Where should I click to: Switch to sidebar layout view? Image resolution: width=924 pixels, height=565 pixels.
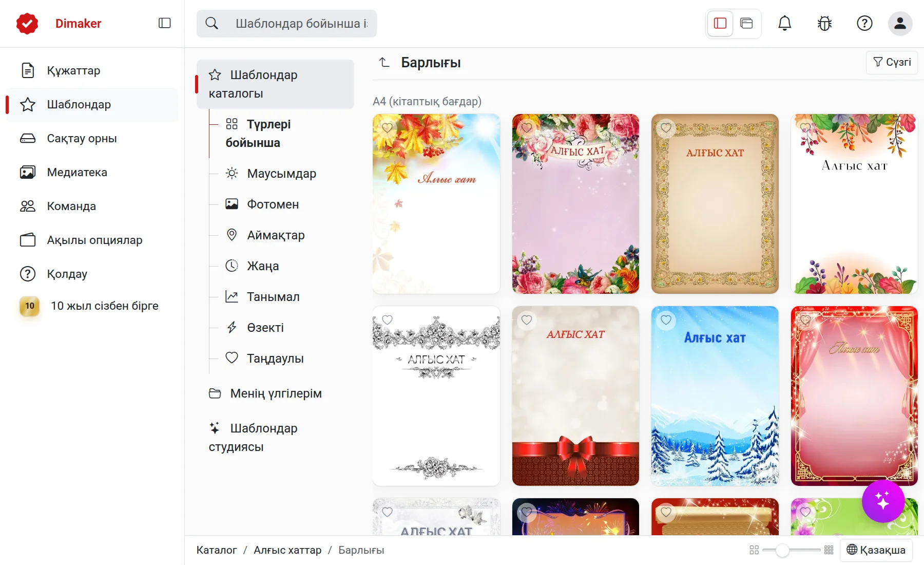[x=720, y=23]
